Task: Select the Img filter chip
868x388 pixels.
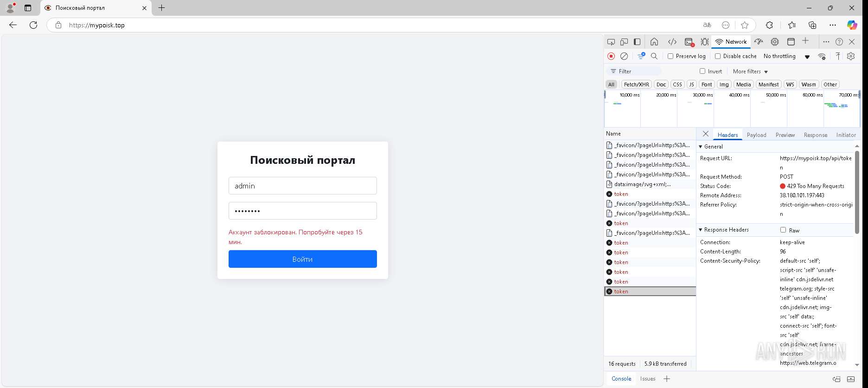Action: pyautogui.click(x=724, y=84)
